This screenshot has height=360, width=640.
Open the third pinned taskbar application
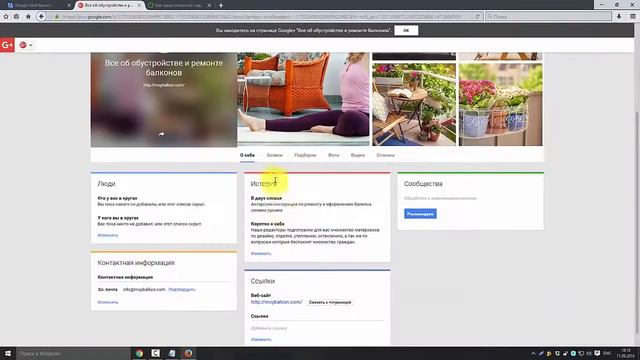coord(172,353)
